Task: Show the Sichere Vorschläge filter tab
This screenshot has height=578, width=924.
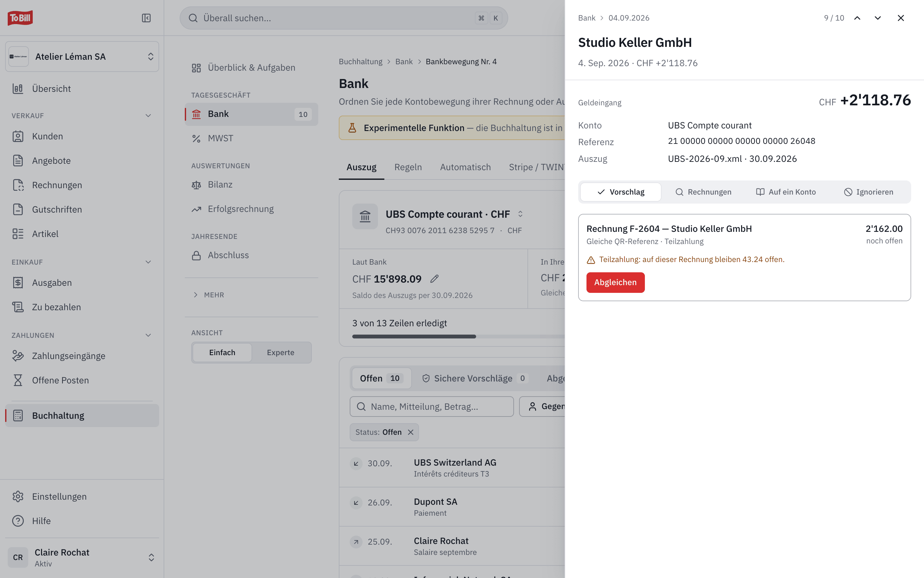Action: 475,379
